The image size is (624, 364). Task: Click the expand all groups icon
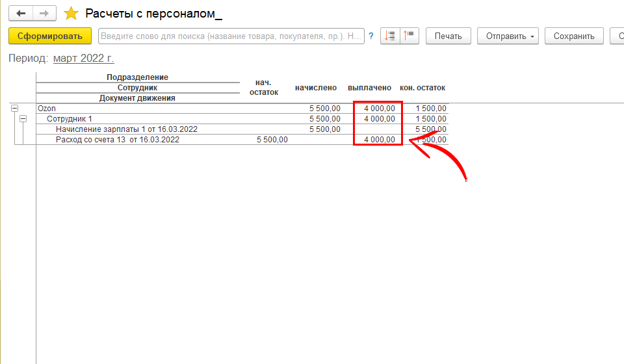pyautogui.click(x=390, y=36)
